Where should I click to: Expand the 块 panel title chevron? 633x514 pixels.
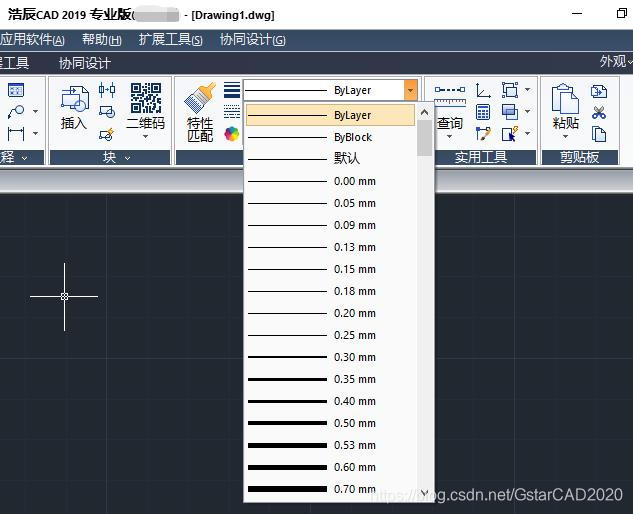point(128,158)
